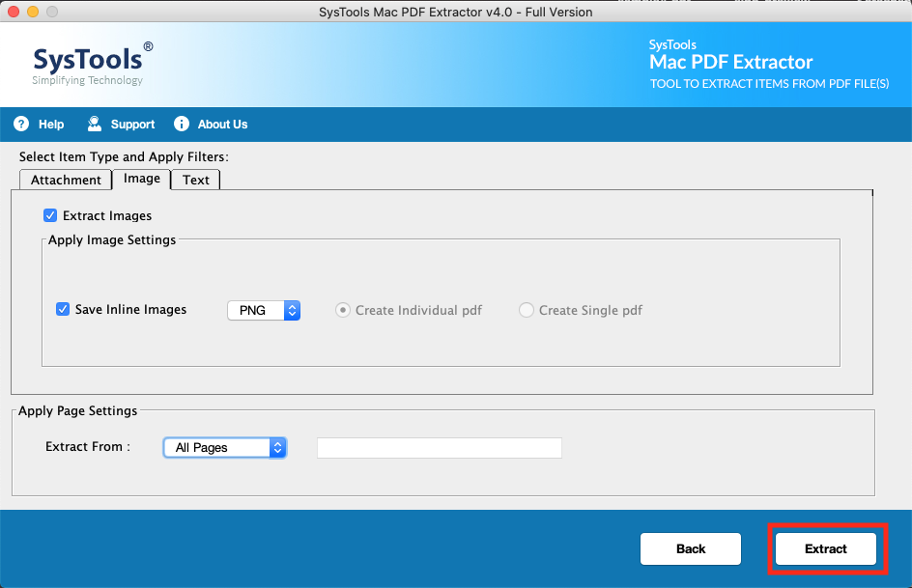Click the Apply Page Settings heading
The height and width of the screenshot is (588, 912).
tap(78, 410)
